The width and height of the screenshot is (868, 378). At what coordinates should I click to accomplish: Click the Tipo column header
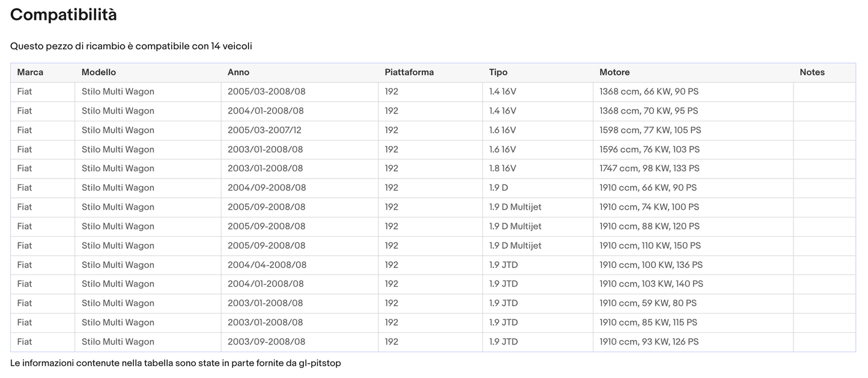498,72
